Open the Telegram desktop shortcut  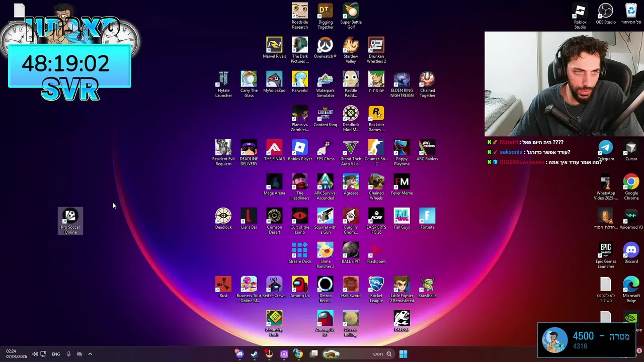606,150
